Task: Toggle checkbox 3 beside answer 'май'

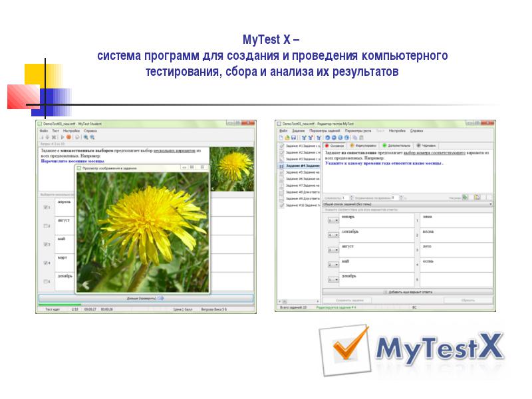Action: [46, 244]
